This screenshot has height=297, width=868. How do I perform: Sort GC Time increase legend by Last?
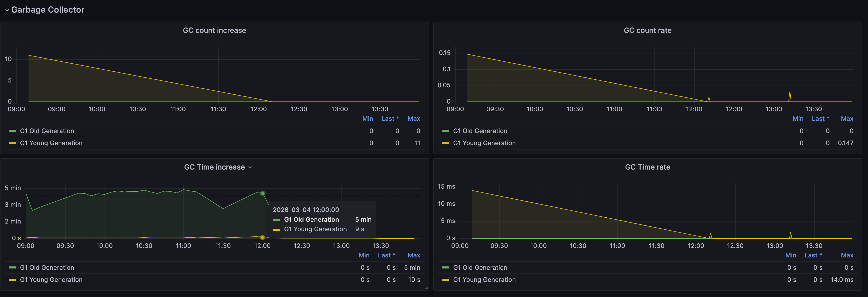click(x=386, y=255)
